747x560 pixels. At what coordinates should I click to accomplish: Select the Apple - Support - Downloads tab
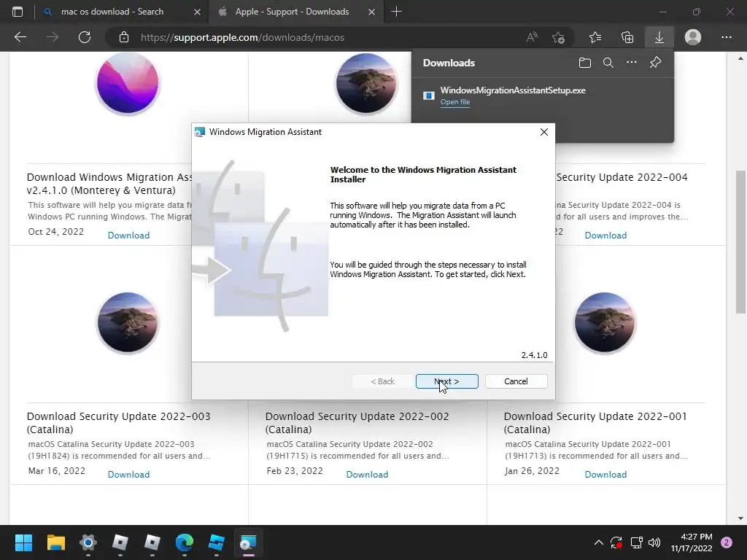click(x=292, y=12)
